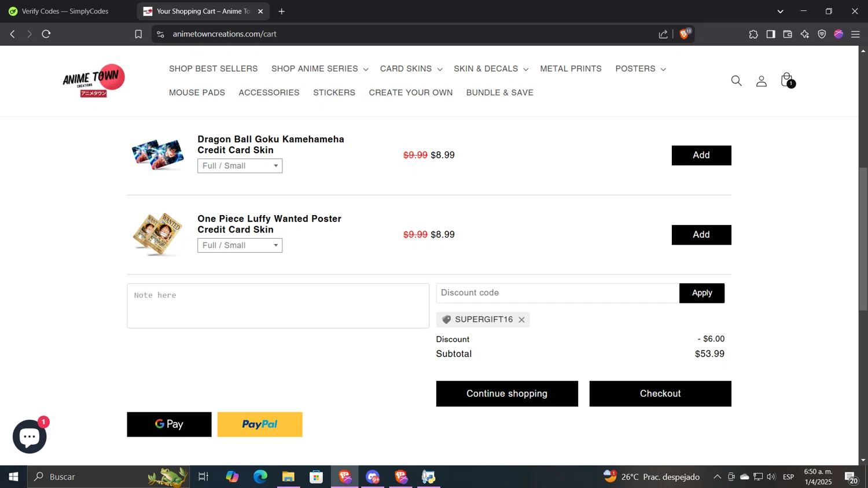
Task: Bookmark this page
Action: click(x=138, y=34)
